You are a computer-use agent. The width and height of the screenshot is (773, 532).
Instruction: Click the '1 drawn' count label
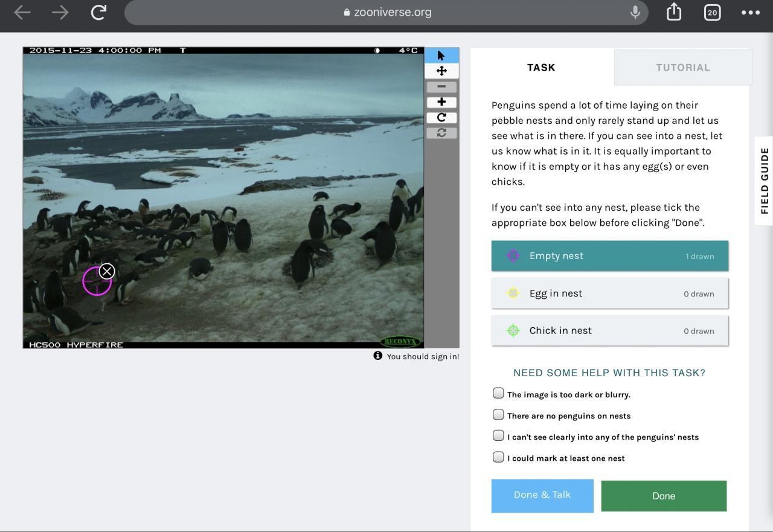pos(700,256)
